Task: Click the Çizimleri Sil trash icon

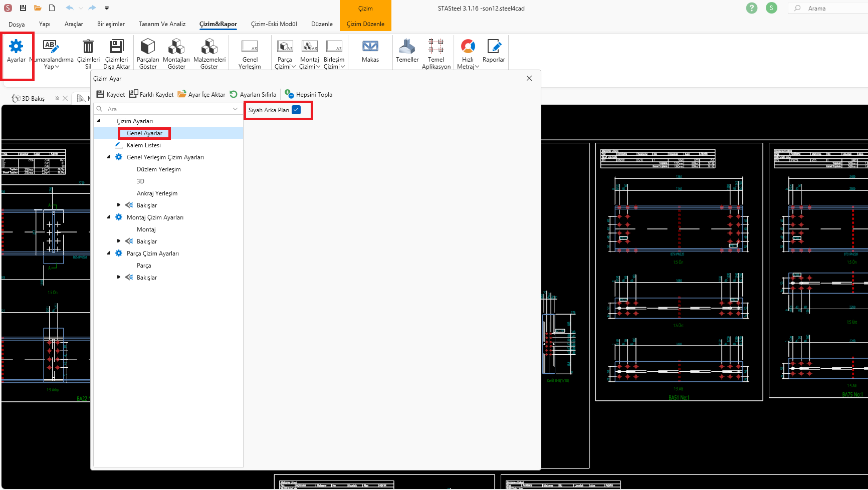Action: coord(88,47)
